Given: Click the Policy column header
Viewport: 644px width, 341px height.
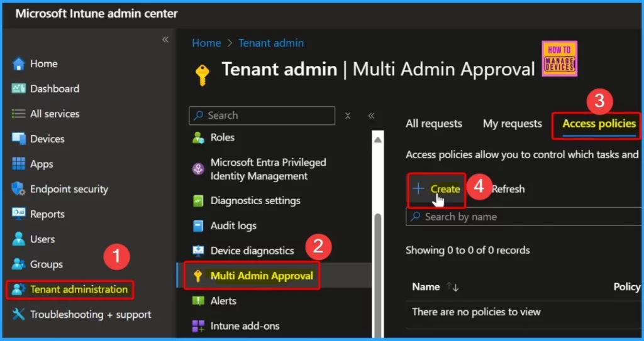Looking at the screenshot, I should [627, 287].
